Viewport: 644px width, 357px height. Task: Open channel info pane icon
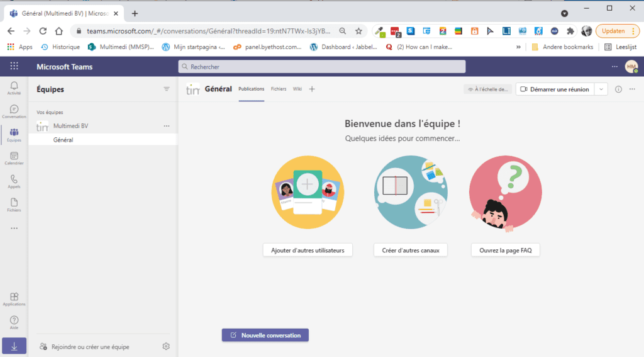618,89
